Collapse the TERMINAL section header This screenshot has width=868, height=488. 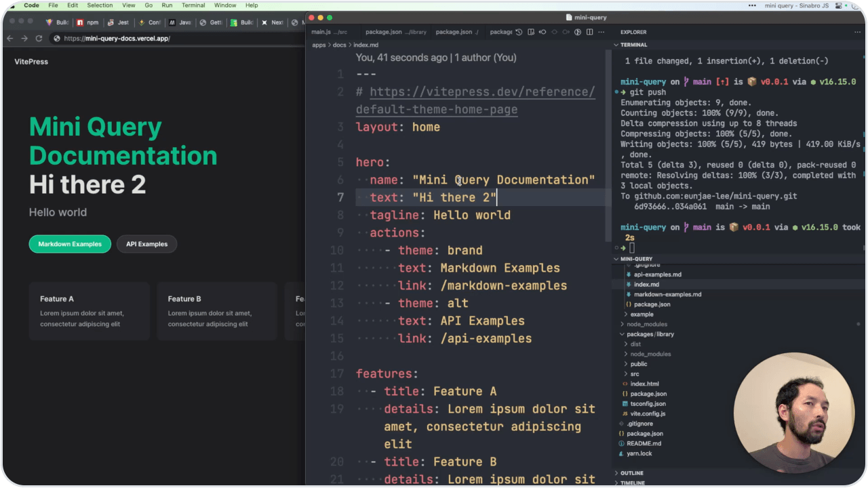(739, 45)
